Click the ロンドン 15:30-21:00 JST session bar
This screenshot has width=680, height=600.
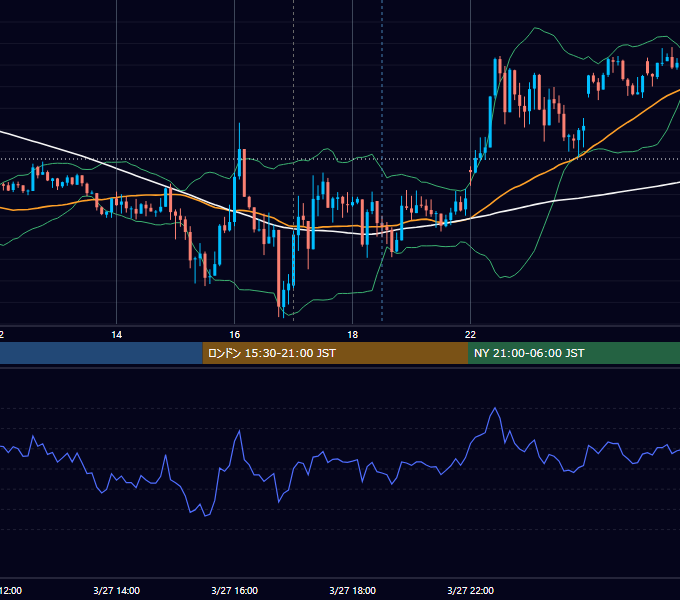(x=335, y=353)
